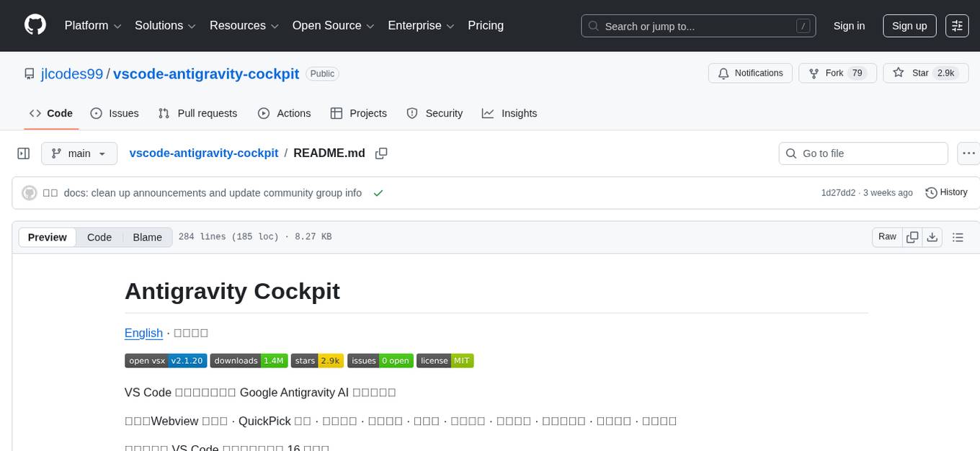Screen dimensions: 980x451
Task: View the commit History for README
Action: 946,192
